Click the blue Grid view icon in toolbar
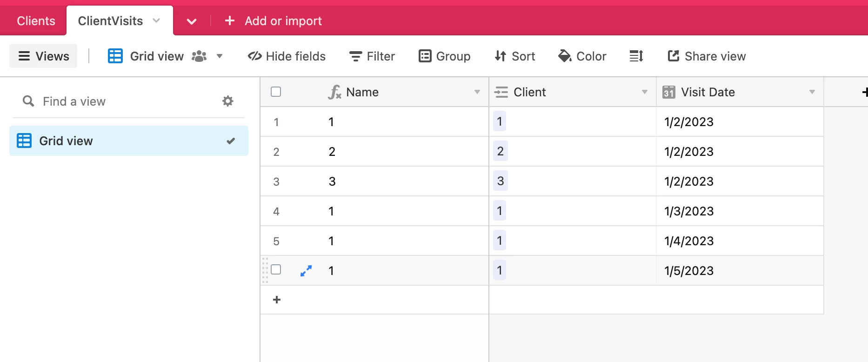This screenshot has height=362, width=868. coord(115,56)
